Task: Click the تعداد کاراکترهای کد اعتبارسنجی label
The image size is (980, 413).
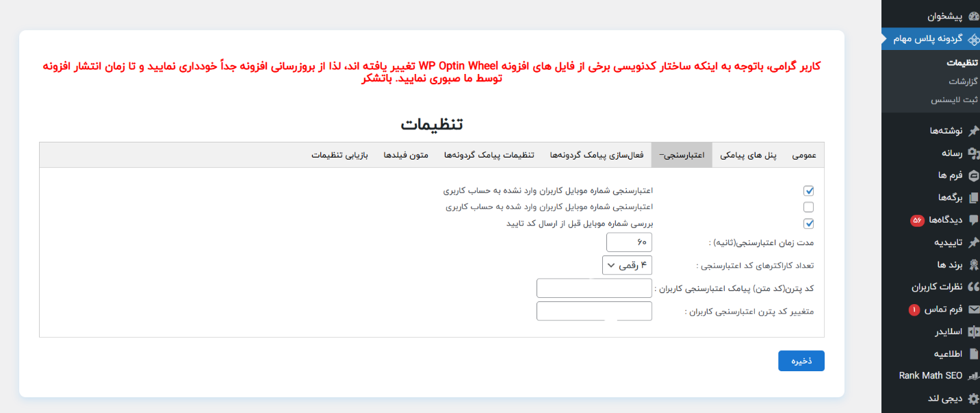Action: tap(755, 266)
